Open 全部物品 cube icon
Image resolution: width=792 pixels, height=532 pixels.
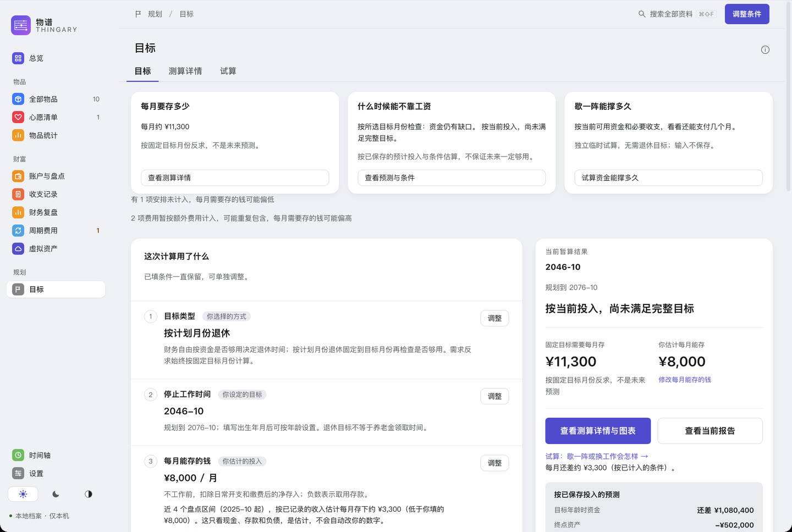[x=18, y=99]
